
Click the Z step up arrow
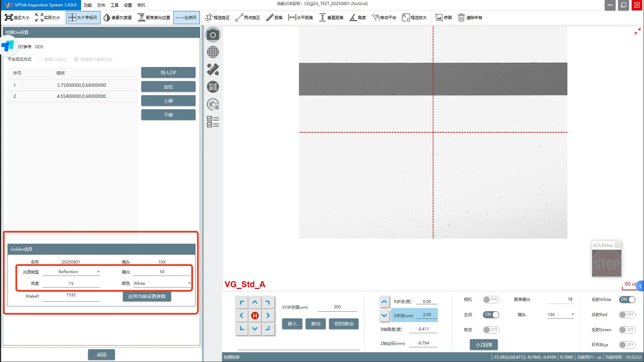pyautogui.click(x=384, y=302)
